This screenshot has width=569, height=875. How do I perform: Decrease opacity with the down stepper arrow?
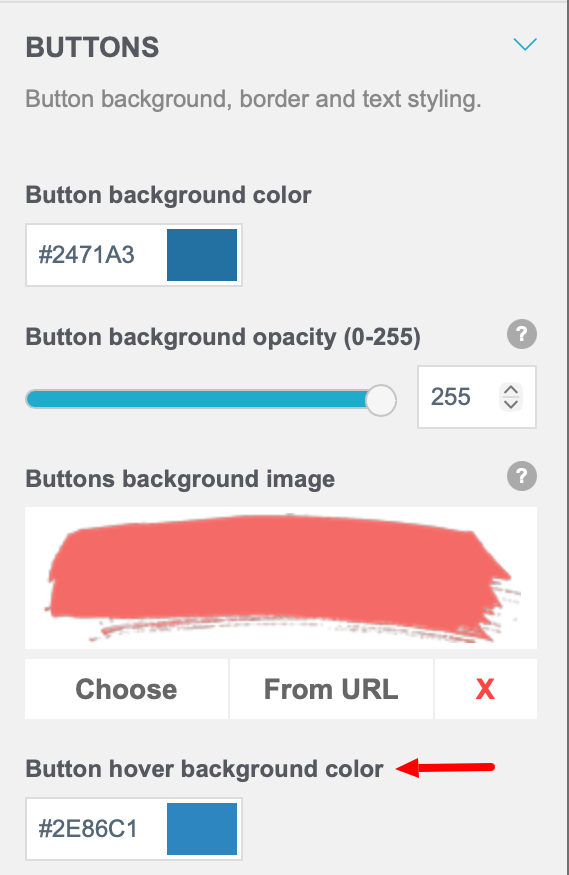tap(511, 404)
